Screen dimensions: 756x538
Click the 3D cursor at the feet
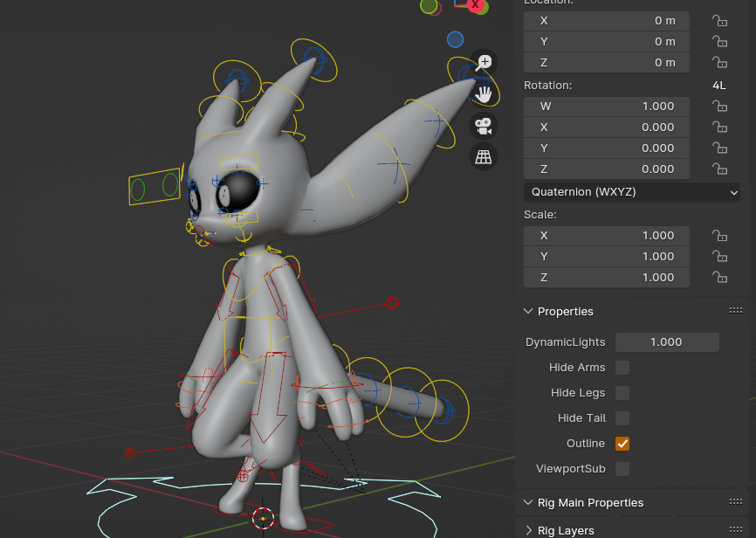pyautogui.click(x=264, y=518)
